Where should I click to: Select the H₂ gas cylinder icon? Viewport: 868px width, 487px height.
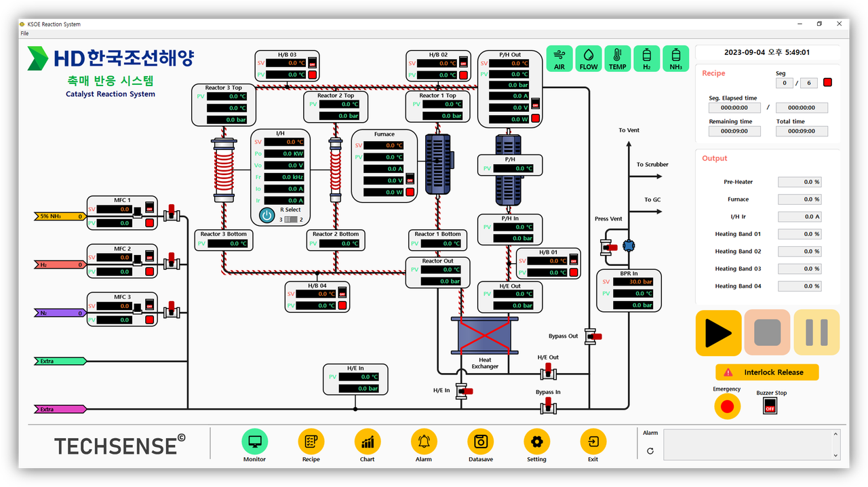point(646,58)
